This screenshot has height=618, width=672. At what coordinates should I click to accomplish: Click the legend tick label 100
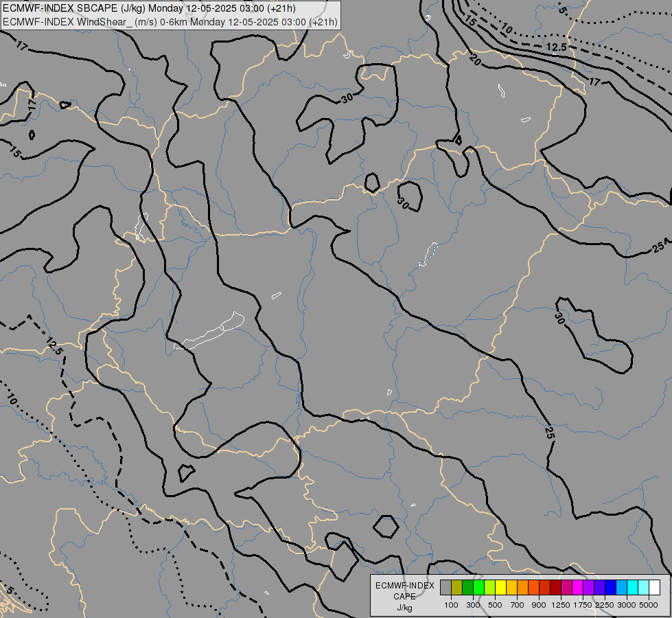[x=451, y=605]
